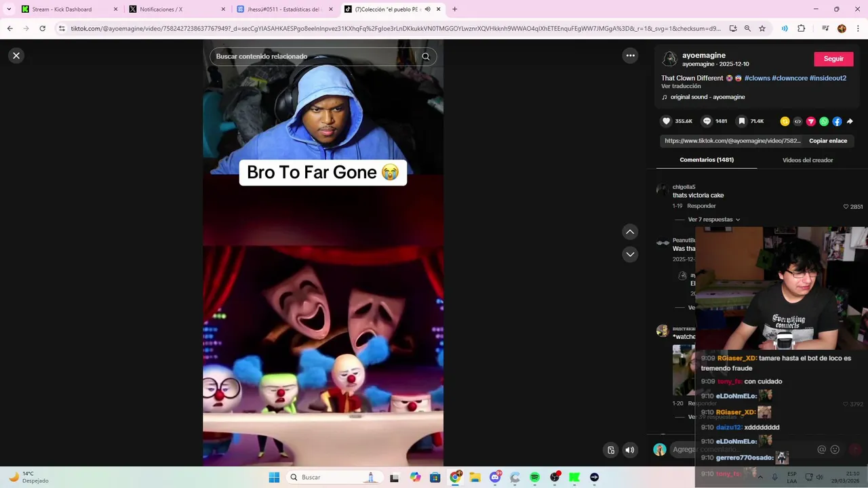Like the 'thats victoria cake' comment showing 2851
Screen dimensions: 868x488
coord(846,207)
